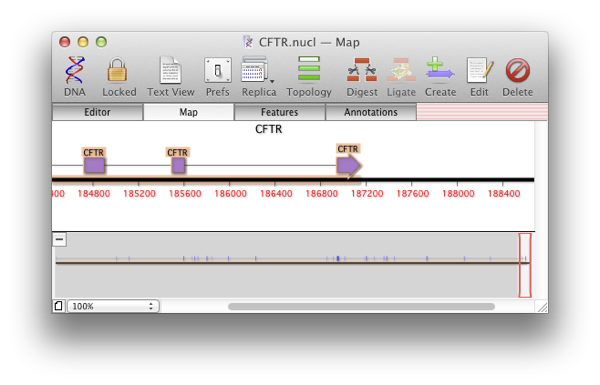Toggle the Locked padlock icon

tap(117, 70)
